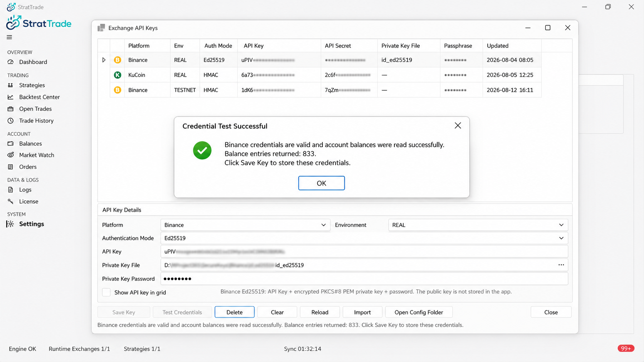Open the Orders list icon

tap(10, 167)
